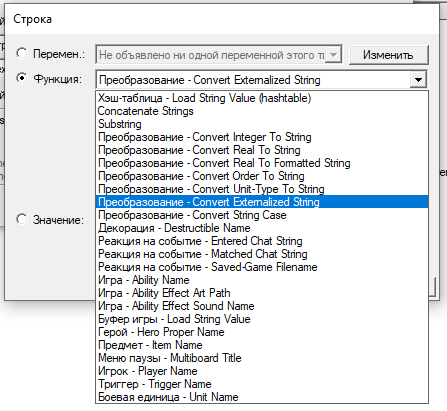
Task: Select Декорация - Destructible Name
Action: click(262, 228)
